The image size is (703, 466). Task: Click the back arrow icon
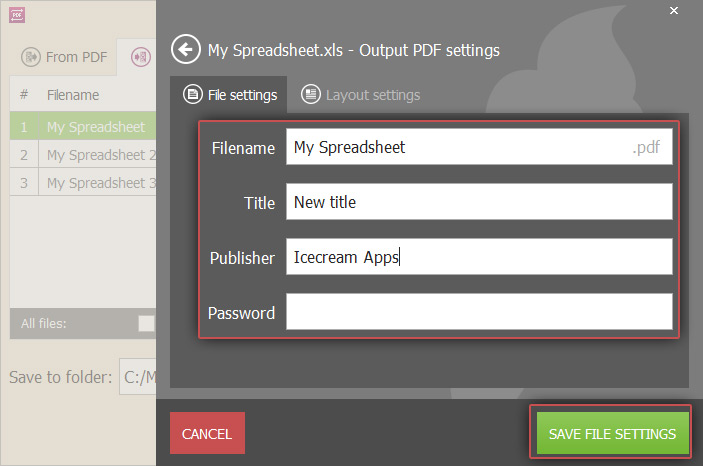(x=186, y=49)
